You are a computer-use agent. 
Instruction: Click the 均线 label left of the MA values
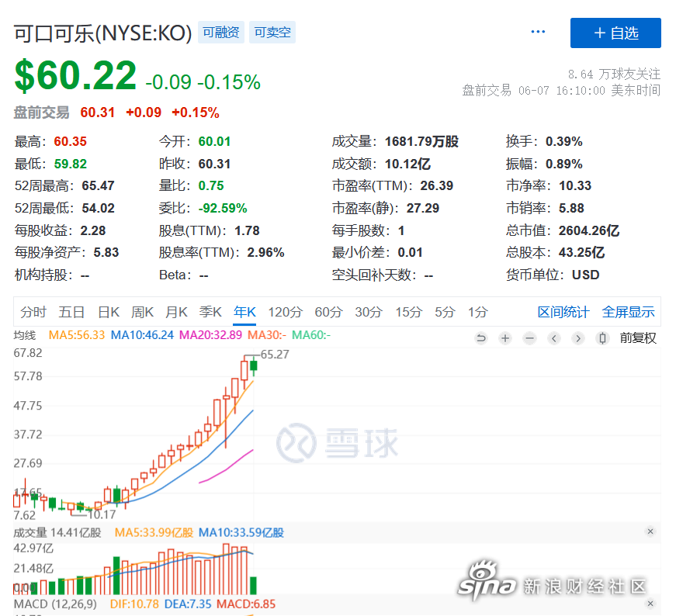pos(25,335)
